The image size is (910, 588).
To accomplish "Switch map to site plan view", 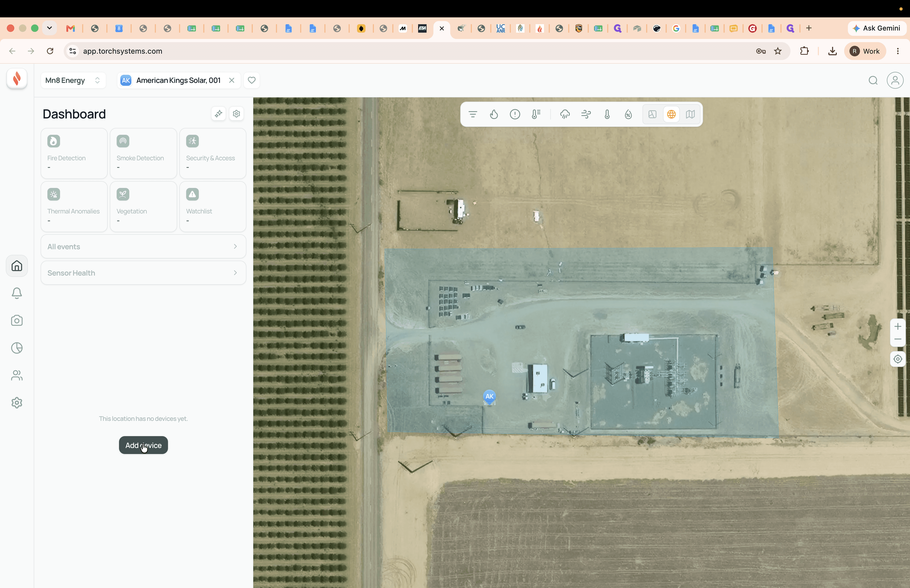I will tap(652, 114).
